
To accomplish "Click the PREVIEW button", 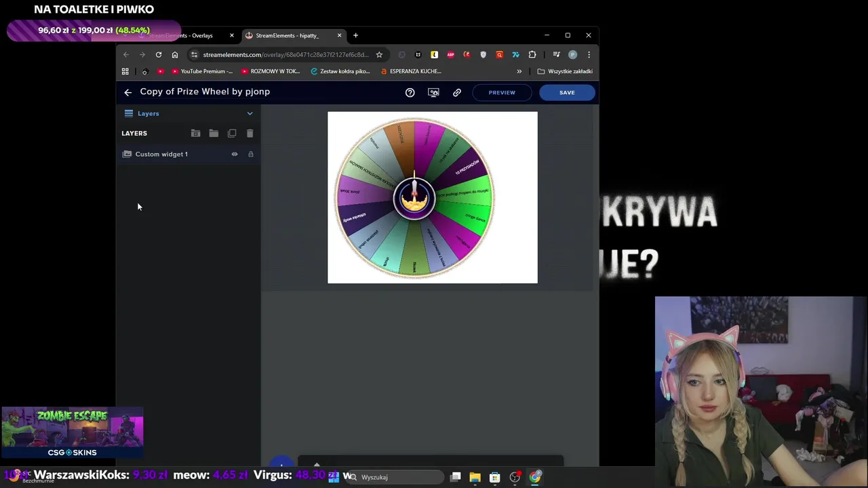I will tap(502, 92).
